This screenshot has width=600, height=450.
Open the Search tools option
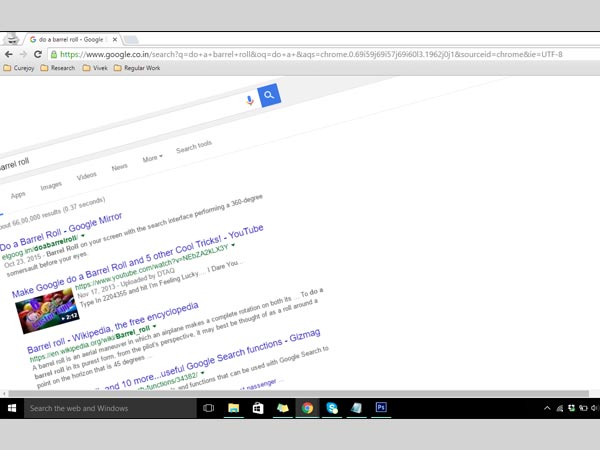(193, 147)
